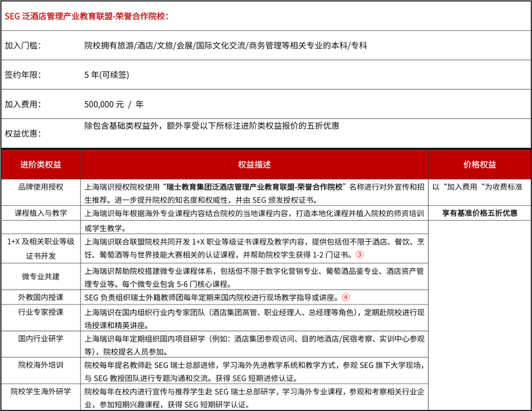Select the '国内行业研学' row label

pyautogui.click(x=41, y=339)
